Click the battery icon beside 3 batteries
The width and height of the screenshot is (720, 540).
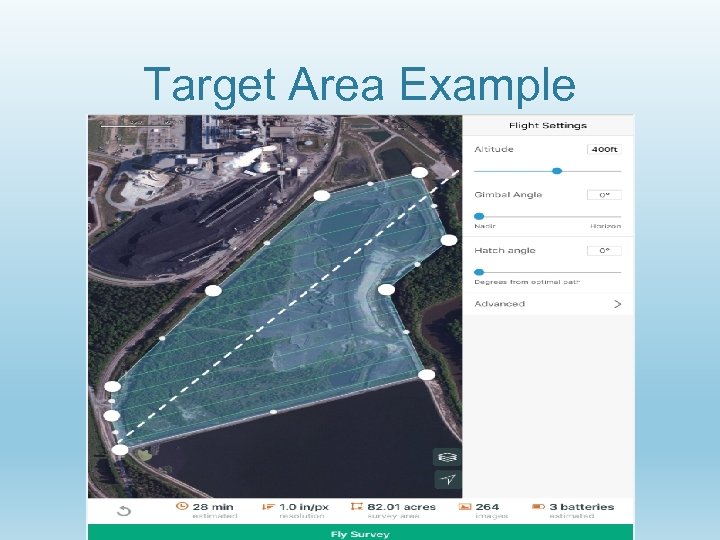click(538, 506)
